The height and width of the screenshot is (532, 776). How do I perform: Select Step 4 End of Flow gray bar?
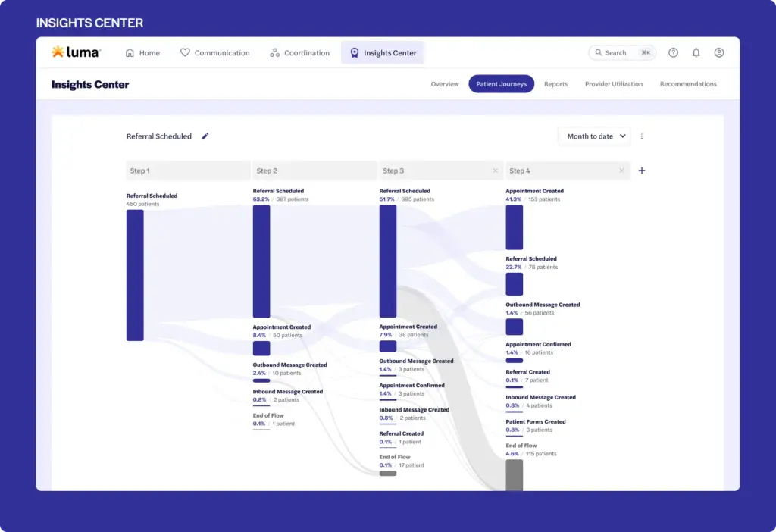point(515,475)
